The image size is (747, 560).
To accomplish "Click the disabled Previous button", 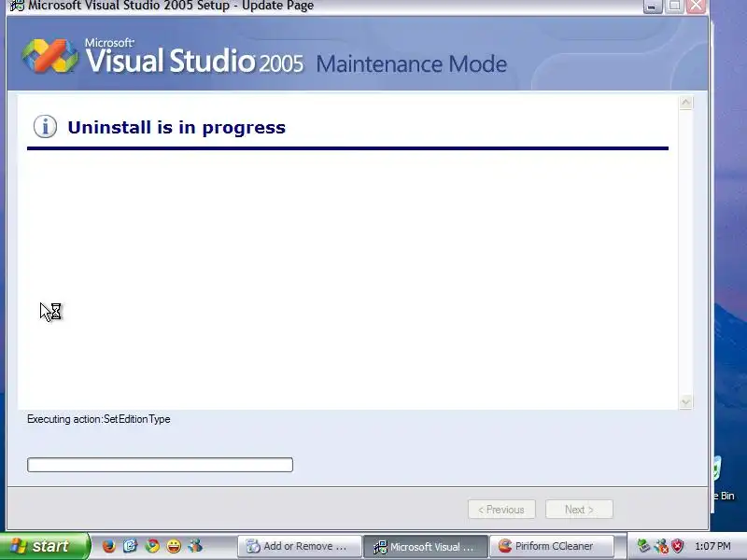I will pyautogui.click(x=501, y=510).
